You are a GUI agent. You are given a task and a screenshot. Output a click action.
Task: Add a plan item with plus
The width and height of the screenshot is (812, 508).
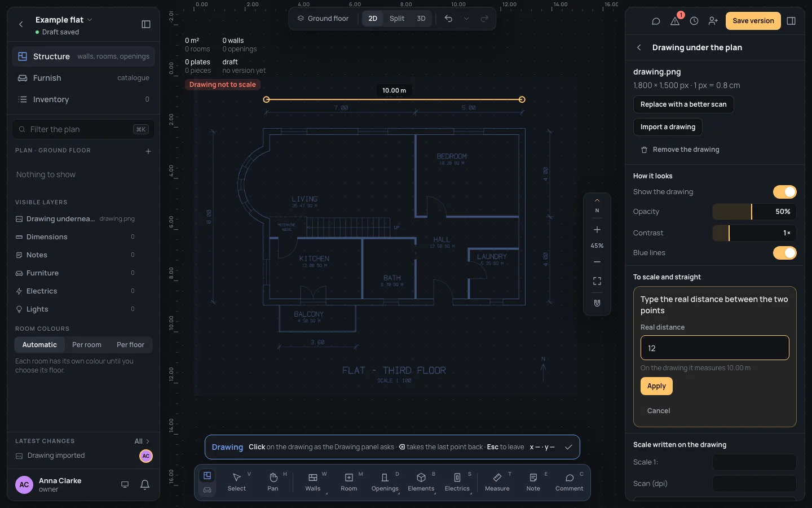click(x=148, y=151)
